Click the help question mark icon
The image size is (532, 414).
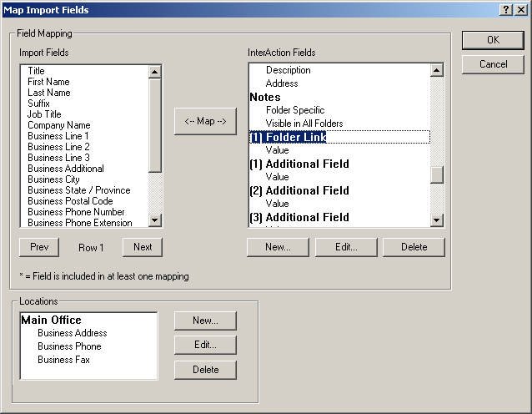point(505,10)
